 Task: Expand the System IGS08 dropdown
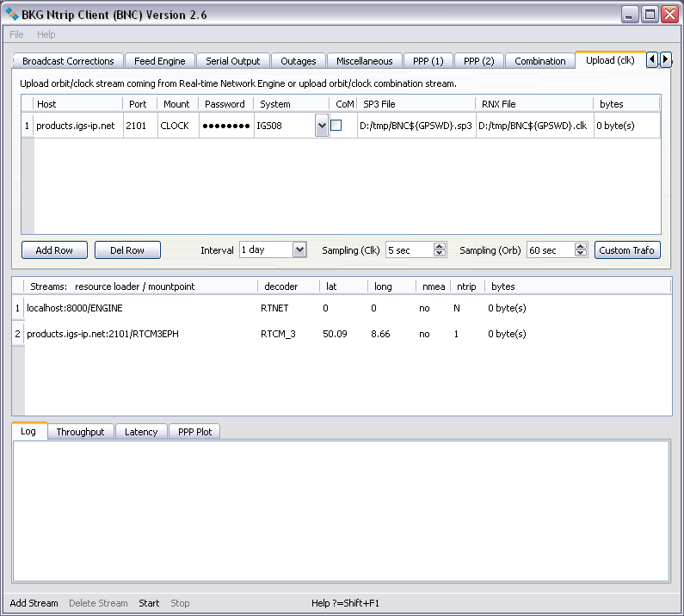pyautogui.click(x=322, y=126)
